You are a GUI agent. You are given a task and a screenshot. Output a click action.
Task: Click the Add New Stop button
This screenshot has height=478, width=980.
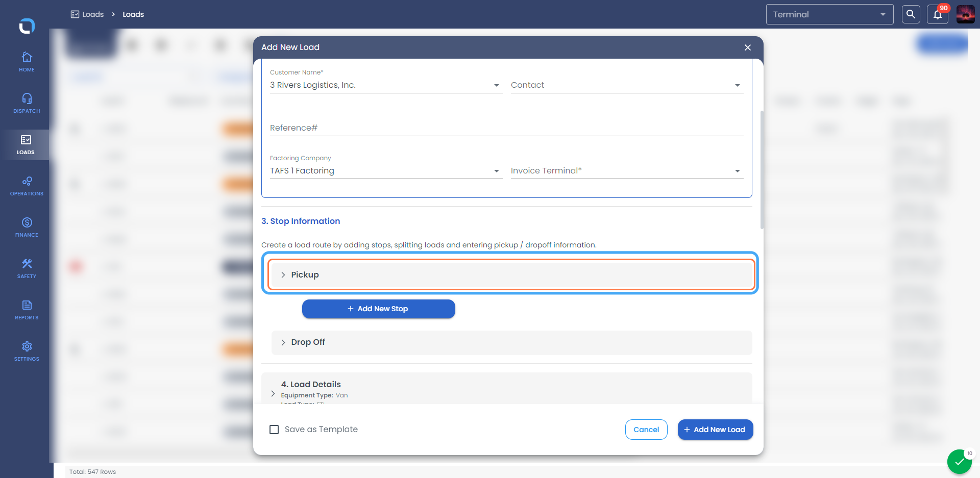point(378,309)
